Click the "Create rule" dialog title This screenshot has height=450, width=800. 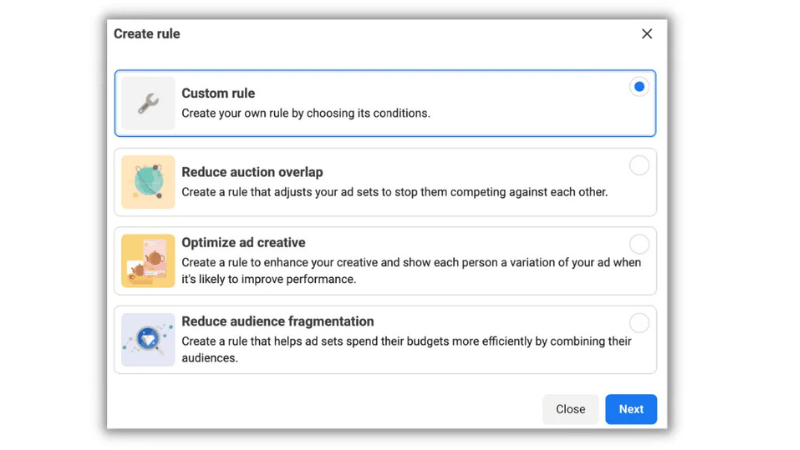pos(147,34)
